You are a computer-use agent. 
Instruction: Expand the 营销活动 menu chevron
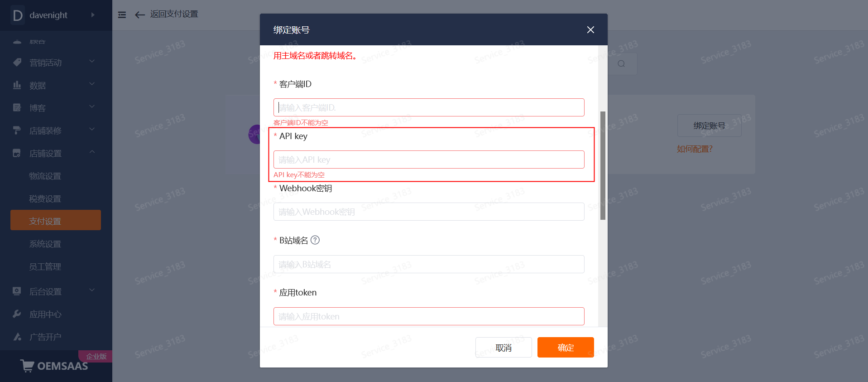pyautogui.click(x=92, y=61)
